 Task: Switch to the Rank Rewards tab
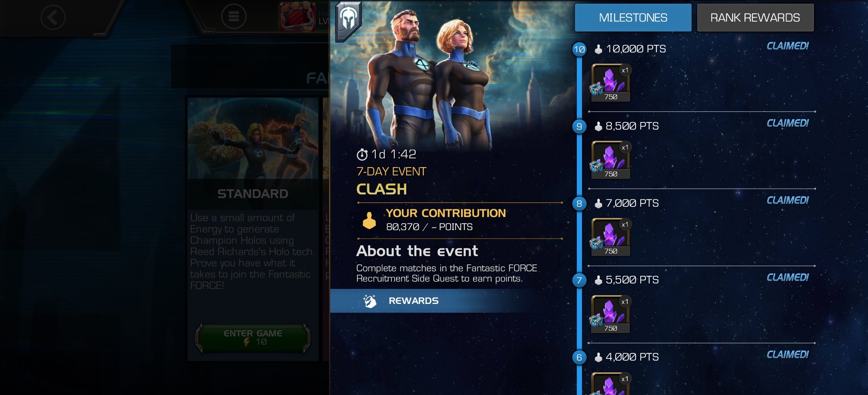click(755, 18)
